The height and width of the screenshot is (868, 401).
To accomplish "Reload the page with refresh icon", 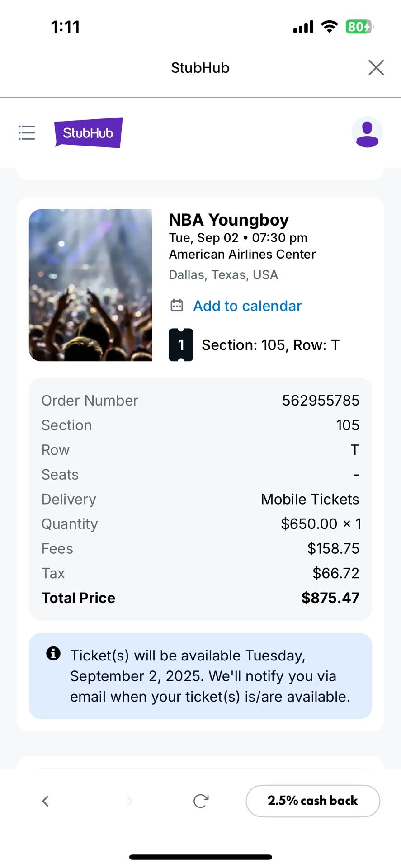I will [x=201, y=801].
